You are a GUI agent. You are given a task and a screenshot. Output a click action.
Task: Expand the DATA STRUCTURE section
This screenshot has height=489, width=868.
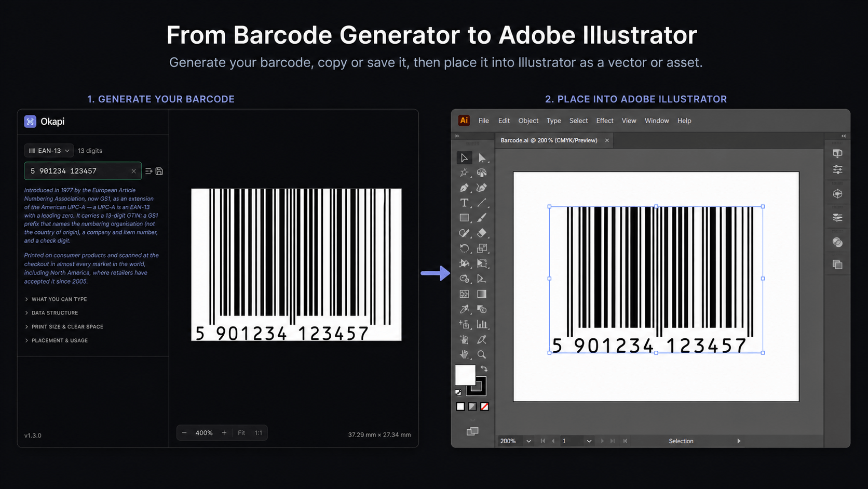[51, 313]
